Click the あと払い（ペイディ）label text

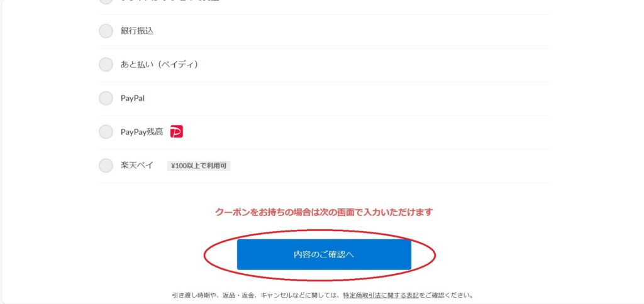159,65
